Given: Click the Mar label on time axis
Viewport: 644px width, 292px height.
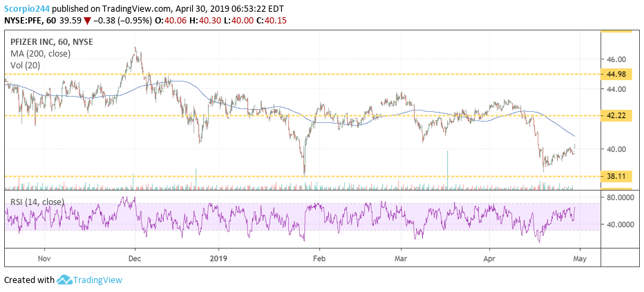Looking at the screenshot, I should tap(401, 260).
